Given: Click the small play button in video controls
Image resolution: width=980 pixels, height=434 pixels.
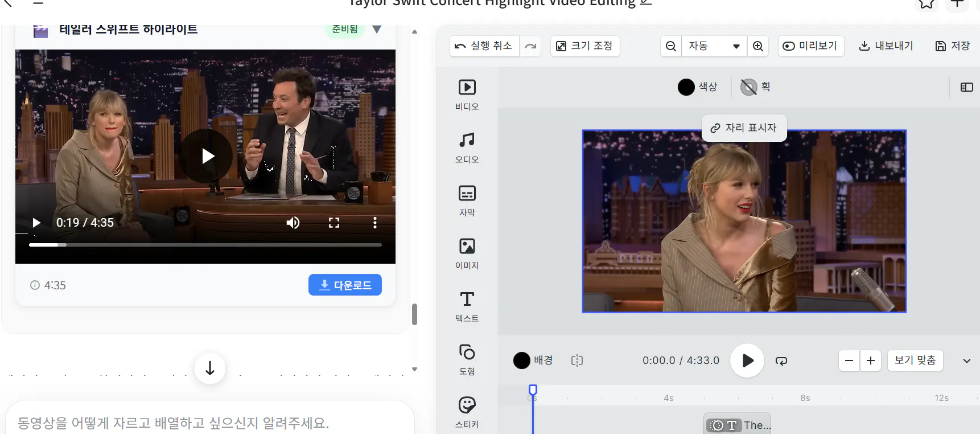Looking at the screenshot, I should [x=36, y=223].
